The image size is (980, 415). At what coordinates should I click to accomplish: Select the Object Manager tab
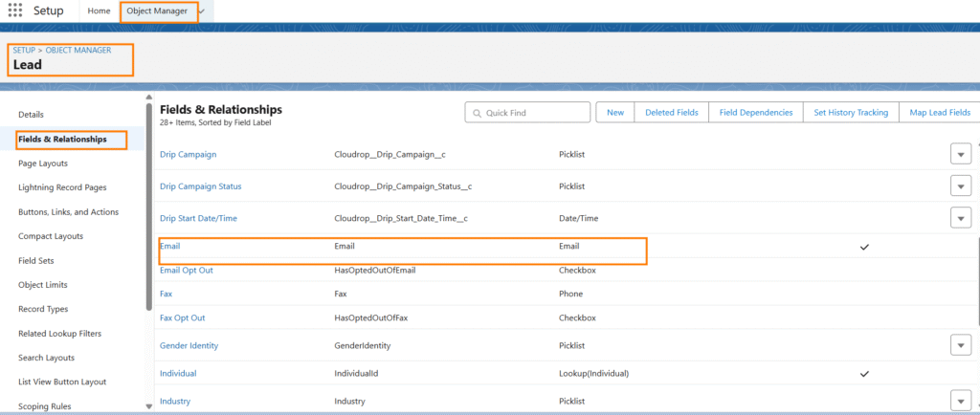[x=158, y=11]
